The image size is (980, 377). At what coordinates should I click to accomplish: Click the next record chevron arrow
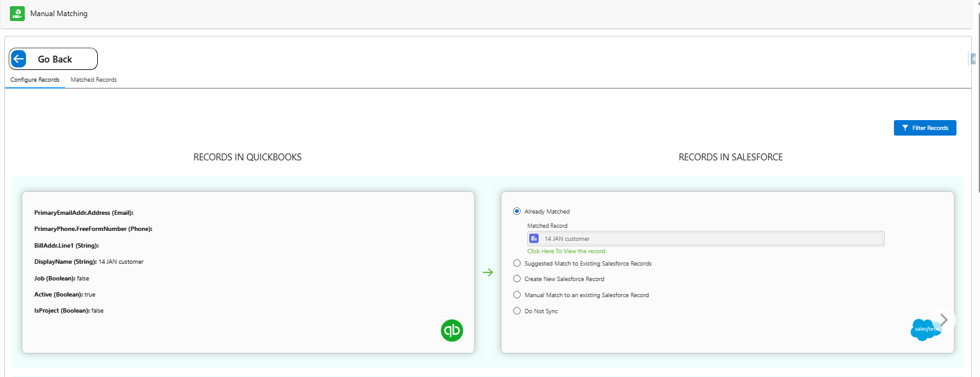coord(943,319)
